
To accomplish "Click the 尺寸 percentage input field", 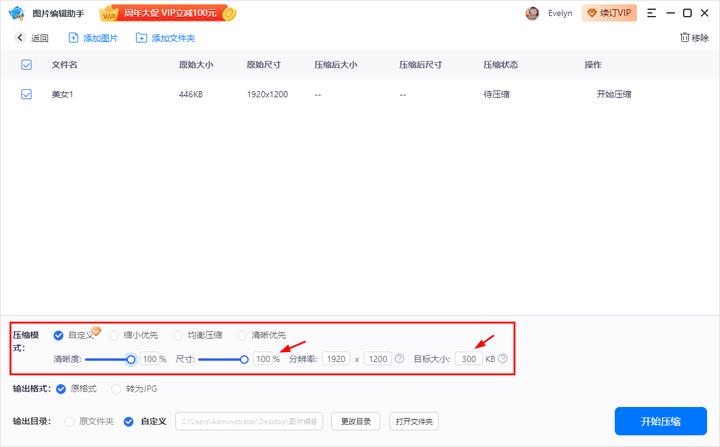I will point(263,359).
